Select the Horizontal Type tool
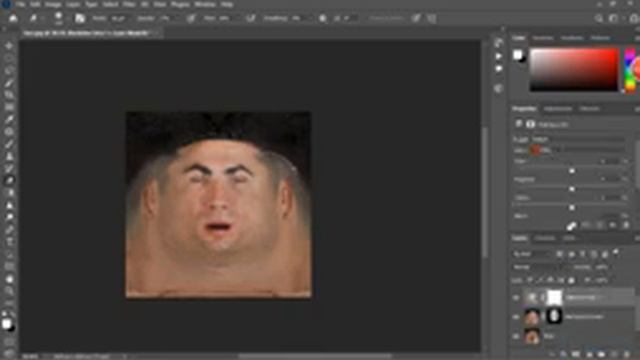The height and width of the screenshot is (360, 640). click(9, 242)
